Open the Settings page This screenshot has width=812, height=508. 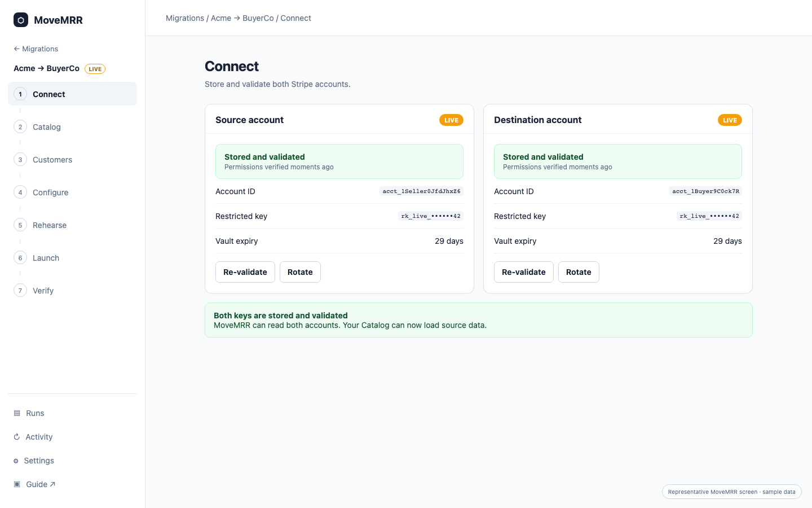click(72, 461)
